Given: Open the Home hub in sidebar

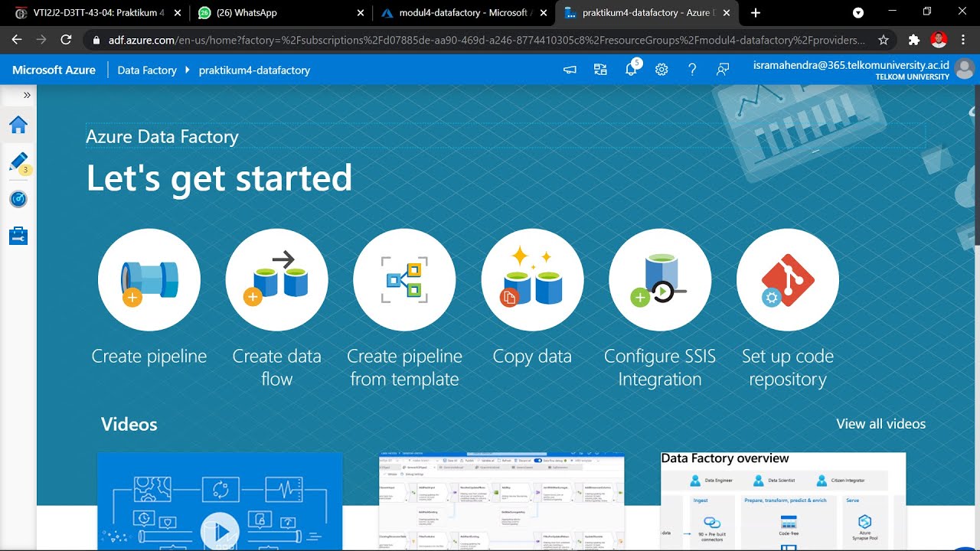Looking at the screenshot, I should click(18, 125).
